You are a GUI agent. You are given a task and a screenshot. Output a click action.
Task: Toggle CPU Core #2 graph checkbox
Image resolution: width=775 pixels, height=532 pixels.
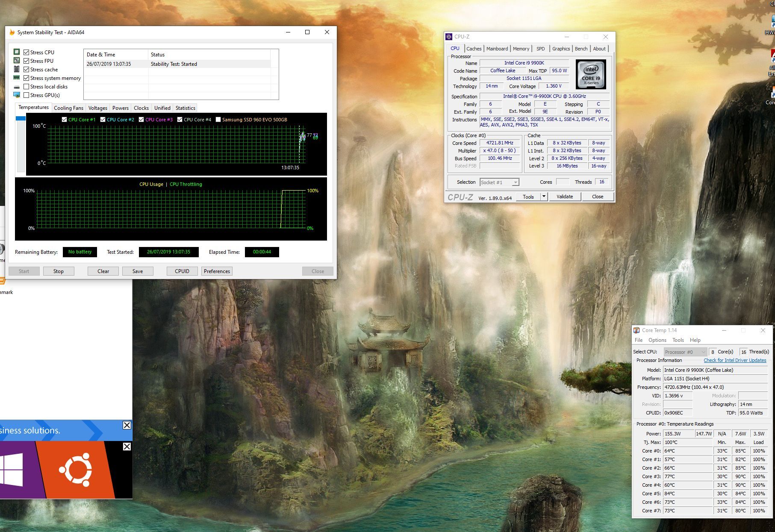click(103, 120)
